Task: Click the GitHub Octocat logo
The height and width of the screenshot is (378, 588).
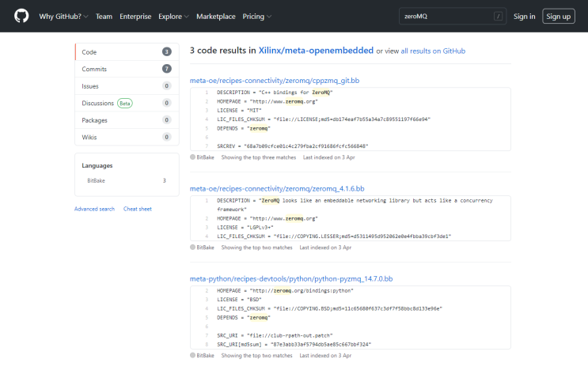Action: pyautogui.click(x=21, y=16)
